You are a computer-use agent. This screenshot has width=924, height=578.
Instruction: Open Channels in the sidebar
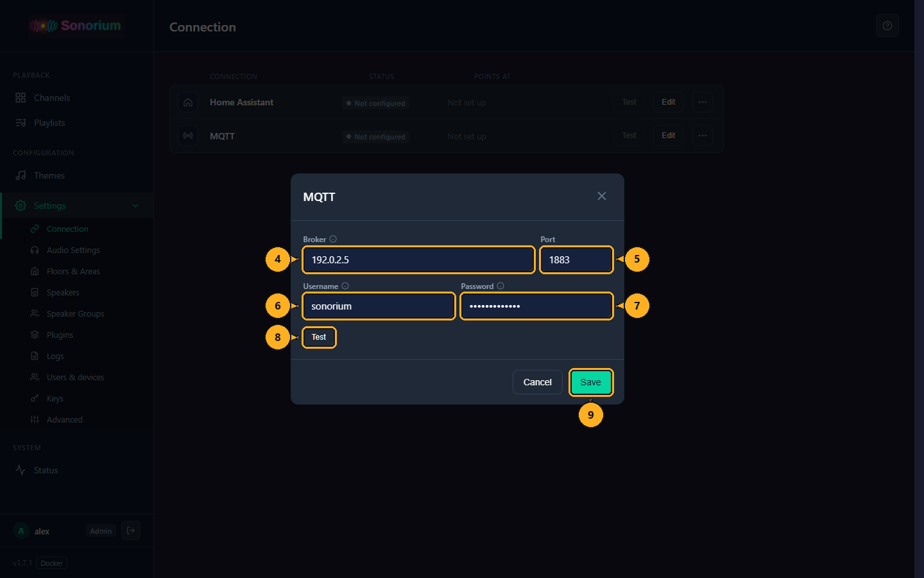pyautogui.click(x=77, y=98)
